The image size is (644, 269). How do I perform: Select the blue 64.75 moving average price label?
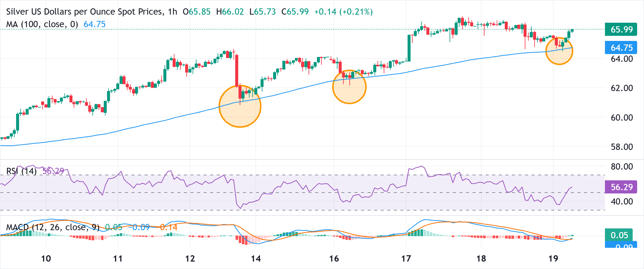621,48
